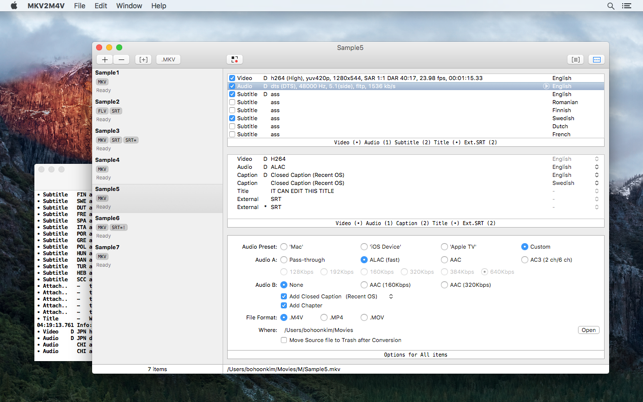Select the Custom audio preset
This screenshot has width=643, height=402.
tap(524, 247)
